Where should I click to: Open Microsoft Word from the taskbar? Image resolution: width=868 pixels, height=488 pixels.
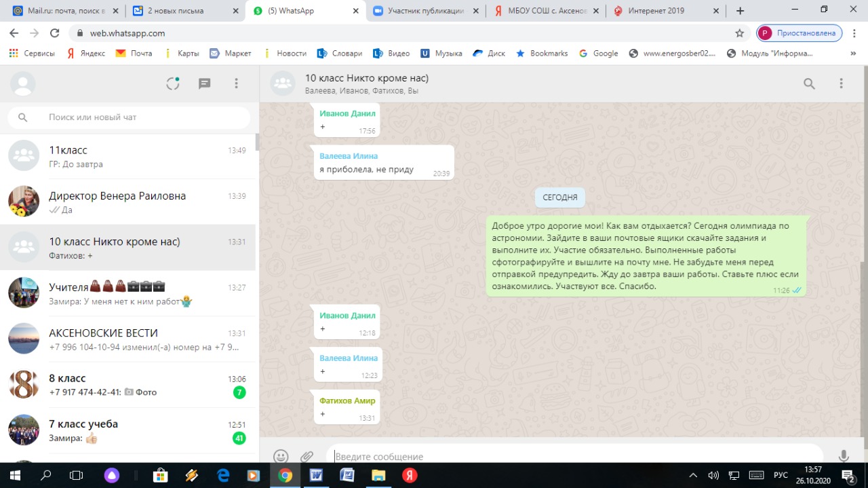click(x=316, y=475)
